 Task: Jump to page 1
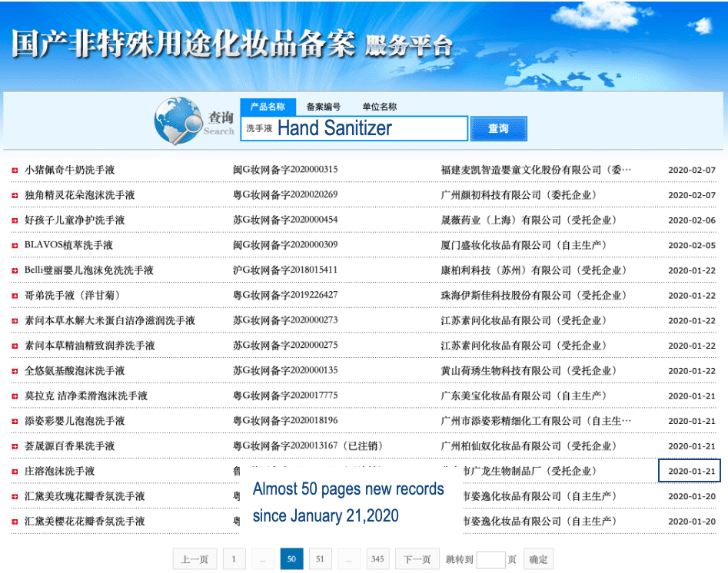[x=234, y=559]
